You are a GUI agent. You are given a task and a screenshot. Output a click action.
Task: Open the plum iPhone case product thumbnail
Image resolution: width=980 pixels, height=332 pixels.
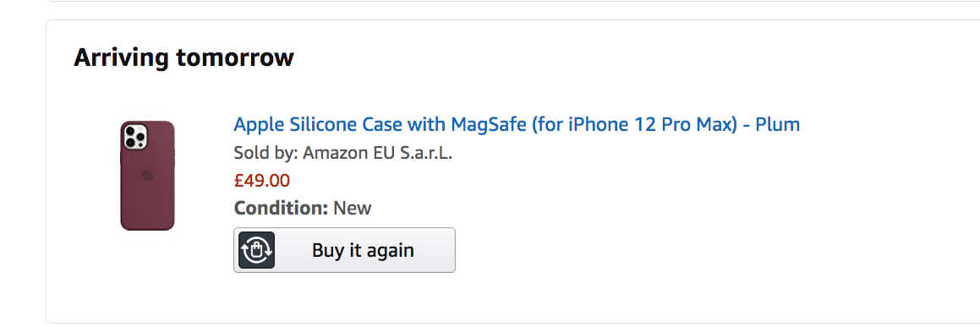coord(147,176)
